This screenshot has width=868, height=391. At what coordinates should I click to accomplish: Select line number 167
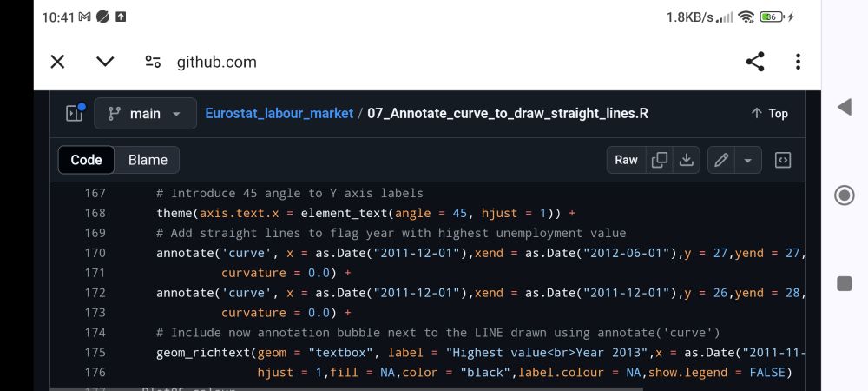[95, 193]
